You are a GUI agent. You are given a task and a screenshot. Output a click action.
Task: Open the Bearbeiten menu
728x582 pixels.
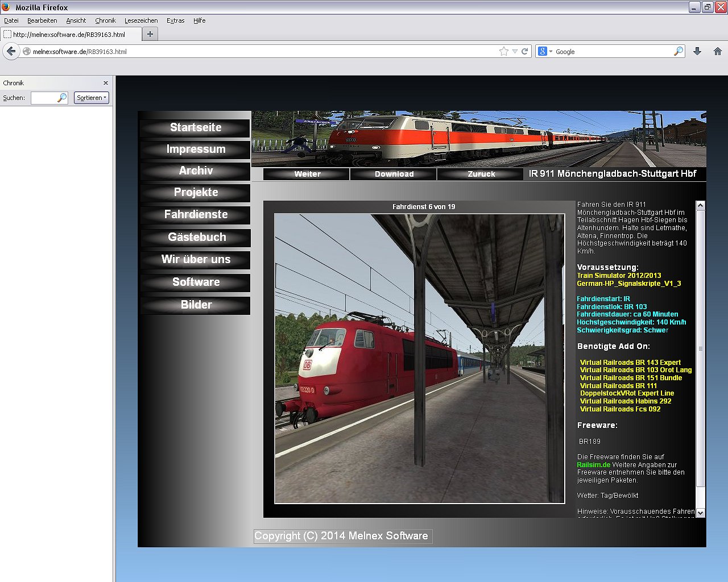pos(42,20)
